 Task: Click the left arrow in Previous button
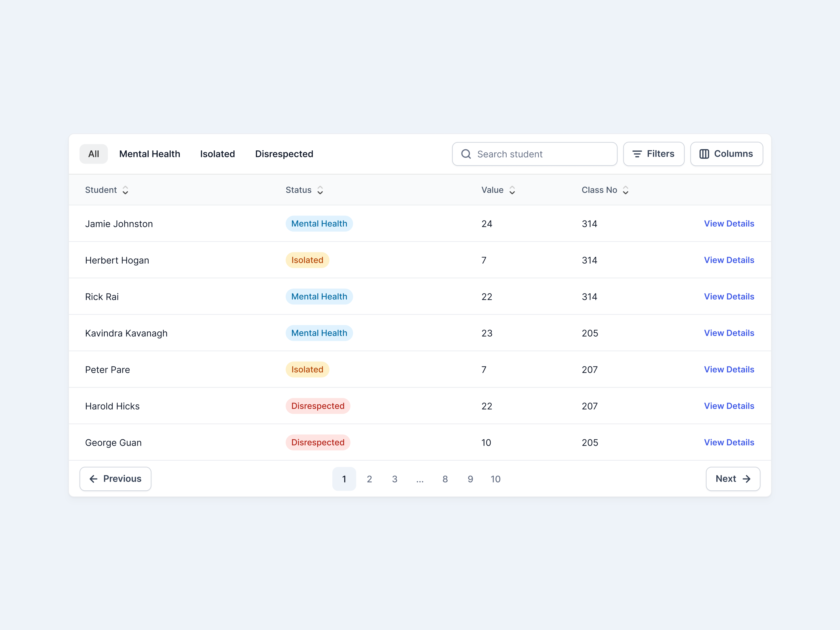pos(93,479)
